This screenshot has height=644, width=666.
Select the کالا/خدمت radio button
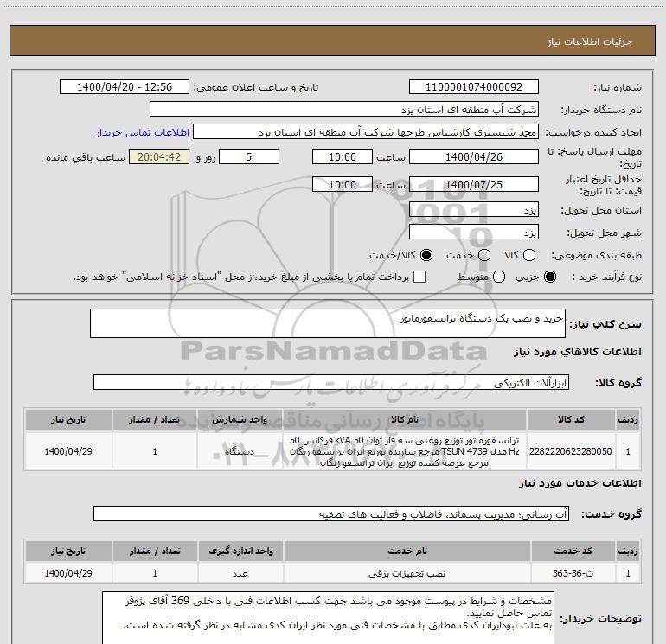pos(426,255)
